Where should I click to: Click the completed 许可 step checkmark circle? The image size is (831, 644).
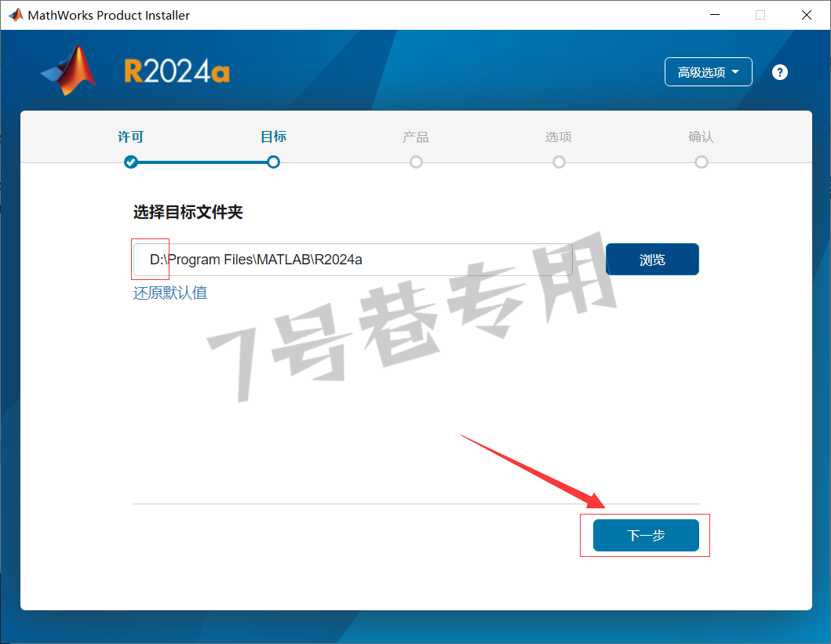tap(131, 162)
